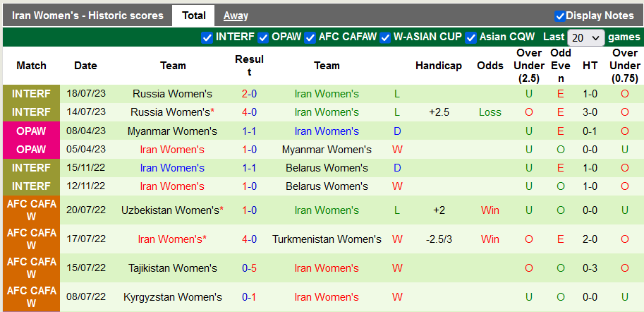Disable the W-ASIAN CUP filter
The image size is (644, 312).
click(x=385, y=37)
